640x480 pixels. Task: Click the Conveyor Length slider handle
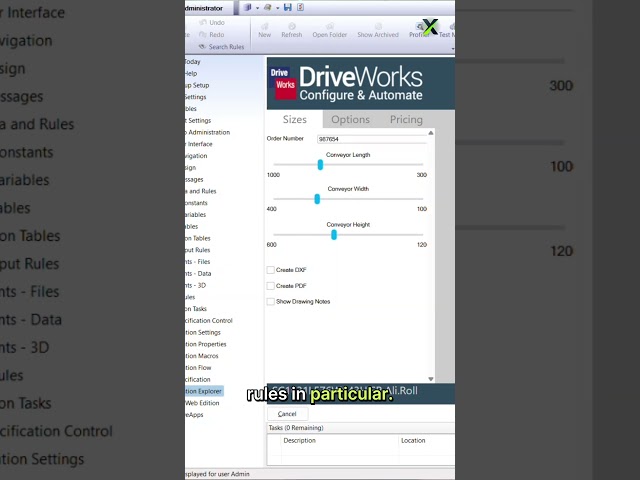[320, 164]
